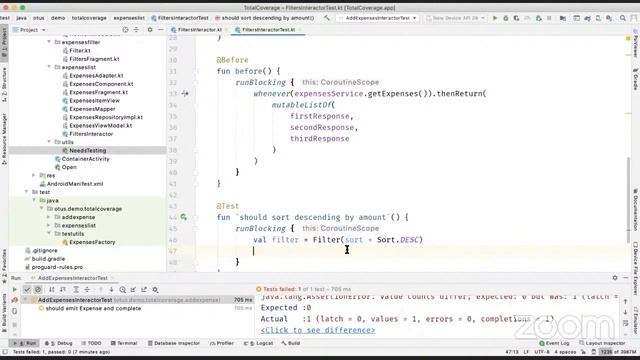Select FiltersInteractor file in project tree
The width and height of the screenshot is (640, 360).
(x=91, y=134)
